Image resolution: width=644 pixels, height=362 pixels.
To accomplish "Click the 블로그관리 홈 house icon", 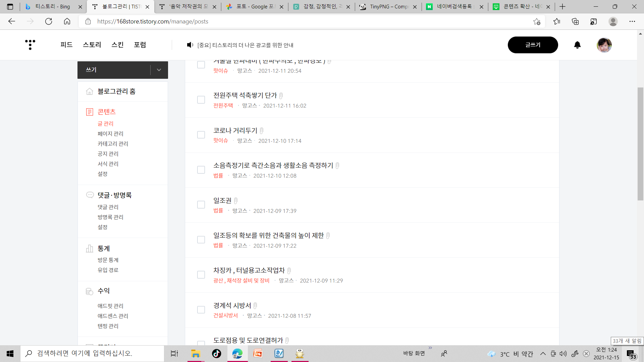I will tap(90, 91).
